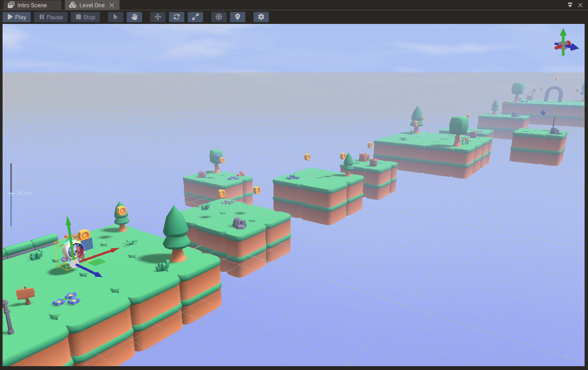Close the panel with top-right X
The height and width of the screenshot is (370, 588).
click(580, 5)
